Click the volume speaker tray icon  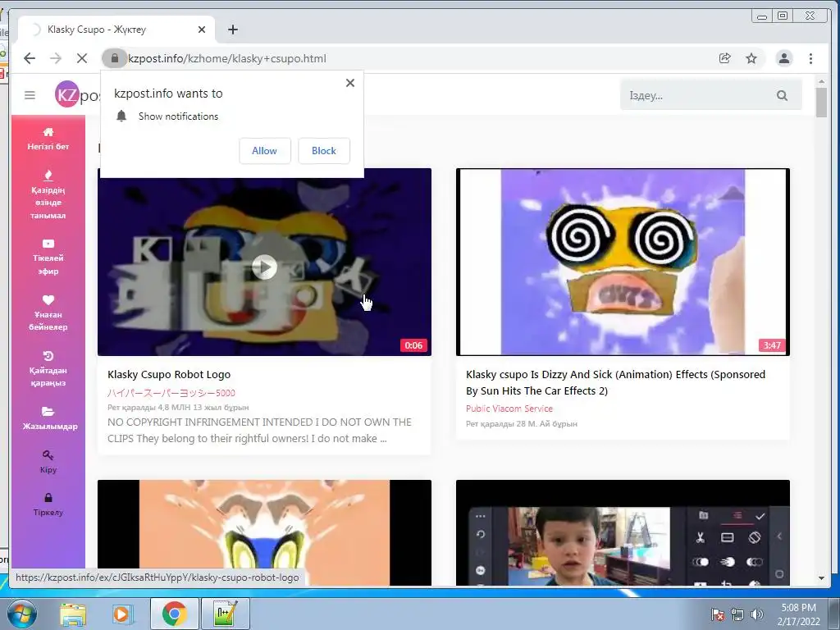756,614
